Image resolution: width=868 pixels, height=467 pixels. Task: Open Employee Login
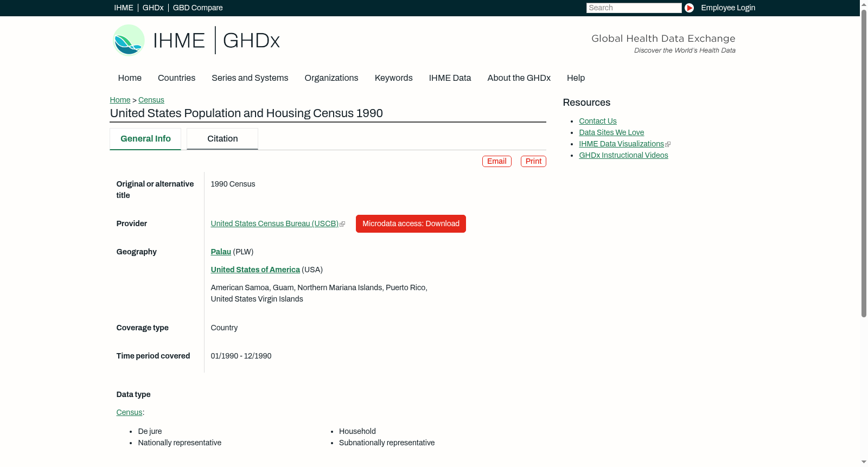728,8
